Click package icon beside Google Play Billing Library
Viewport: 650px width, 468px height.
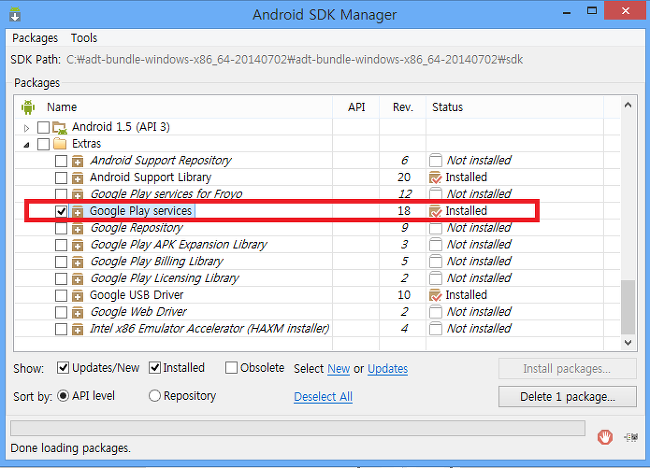(77, 262)
